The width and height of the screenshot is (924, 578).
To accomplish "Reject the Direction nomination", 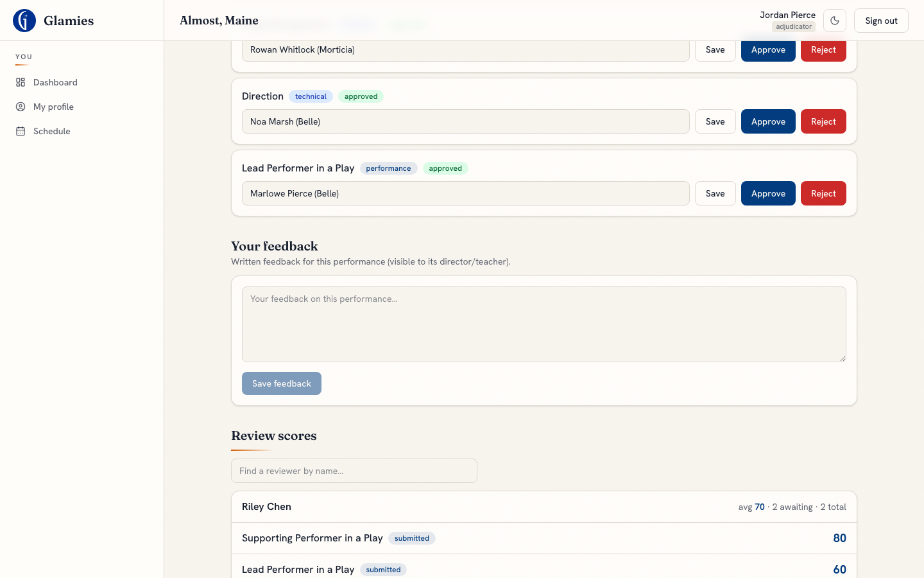I will pos(823,121).
